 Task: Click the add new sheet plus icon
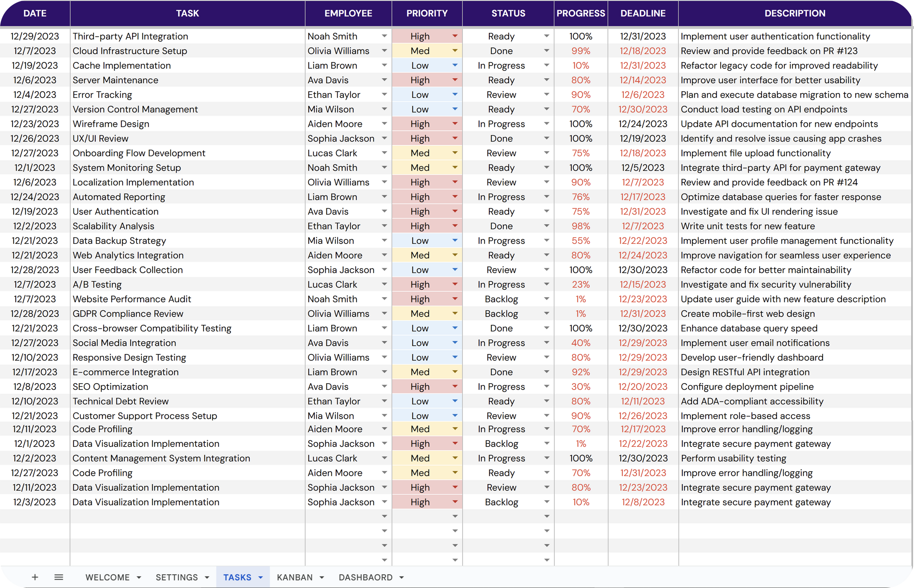click(35, 577)
